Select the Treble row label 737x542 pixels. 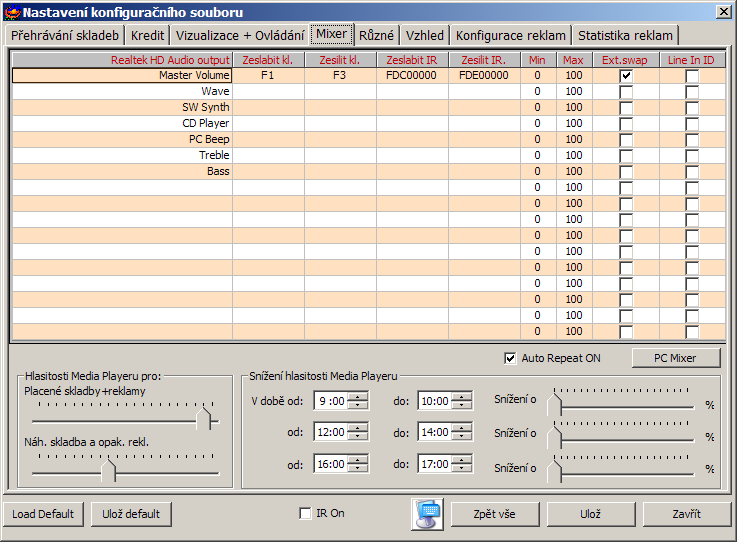click(x=122, y=155)
